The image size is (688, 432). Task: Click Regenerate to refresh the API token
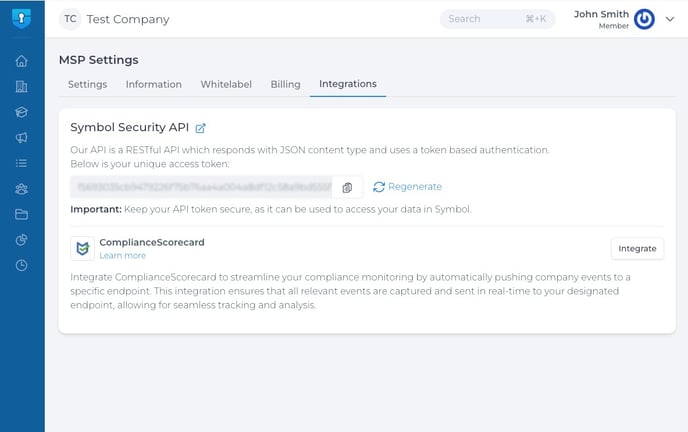pyautogui.click(x=407, y=187)
